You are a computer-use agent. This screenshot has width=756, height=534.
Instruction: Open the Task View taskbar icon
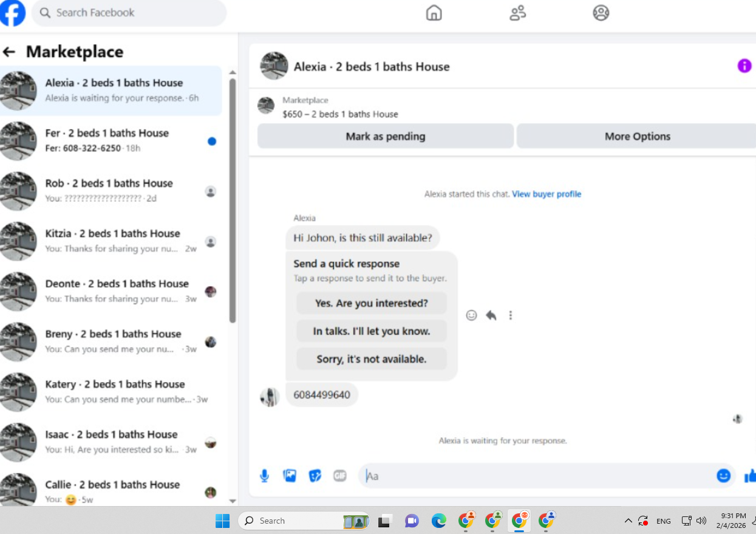click(384, 521)
